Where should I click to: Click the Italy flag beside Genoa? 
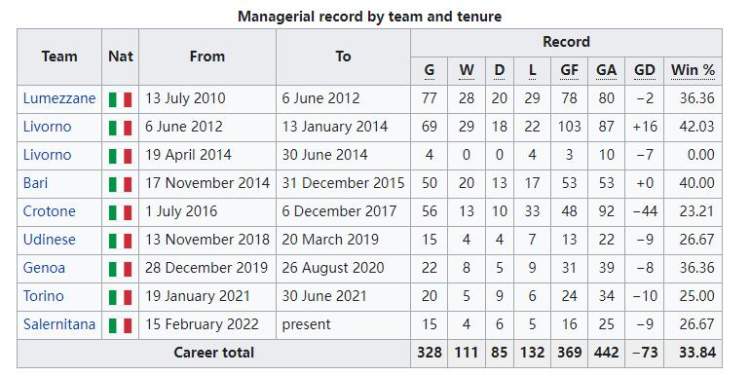coord(120,269)
